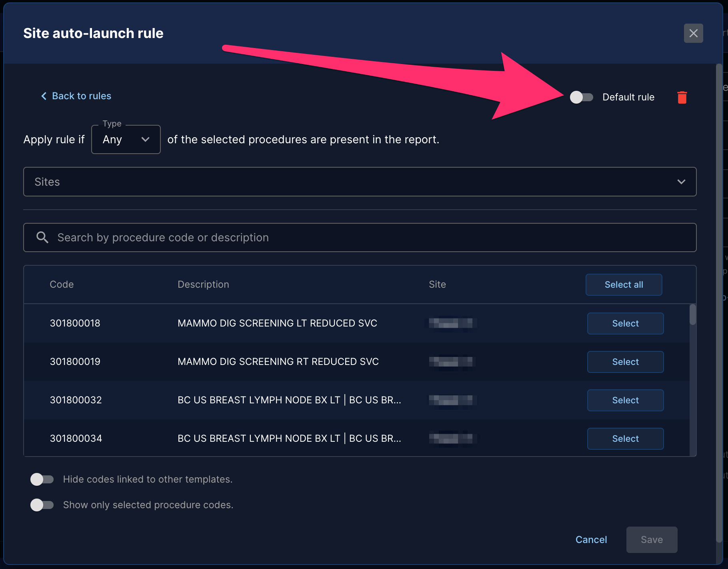This screenshot has width=728, height=569.
Task: Click the dialog's outer vertical scrollbar
Action: point(719,303)
